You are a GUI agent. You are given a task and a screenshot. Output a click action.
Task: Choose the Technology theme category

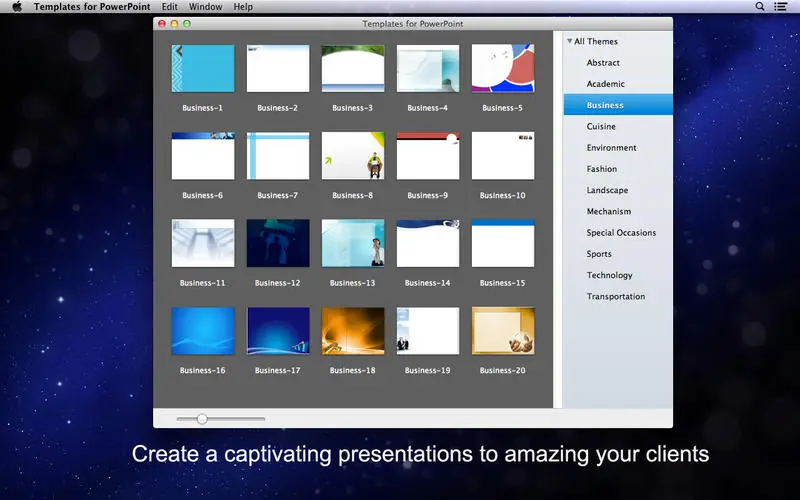[x=609, y=275]
